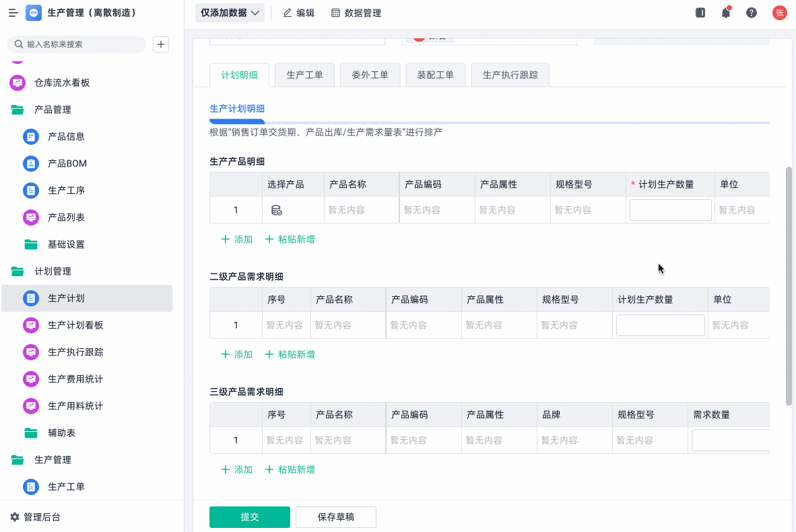Collapse the 产品管理 folder
The image size is (796, 532).
tap(18, 110)
